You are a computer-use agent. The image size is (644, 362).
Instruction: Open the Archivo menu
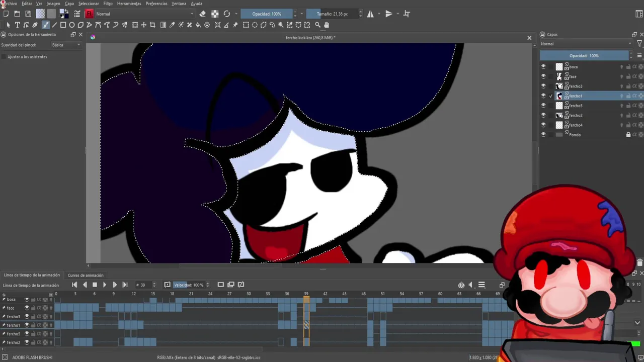(x=9, y=4)
